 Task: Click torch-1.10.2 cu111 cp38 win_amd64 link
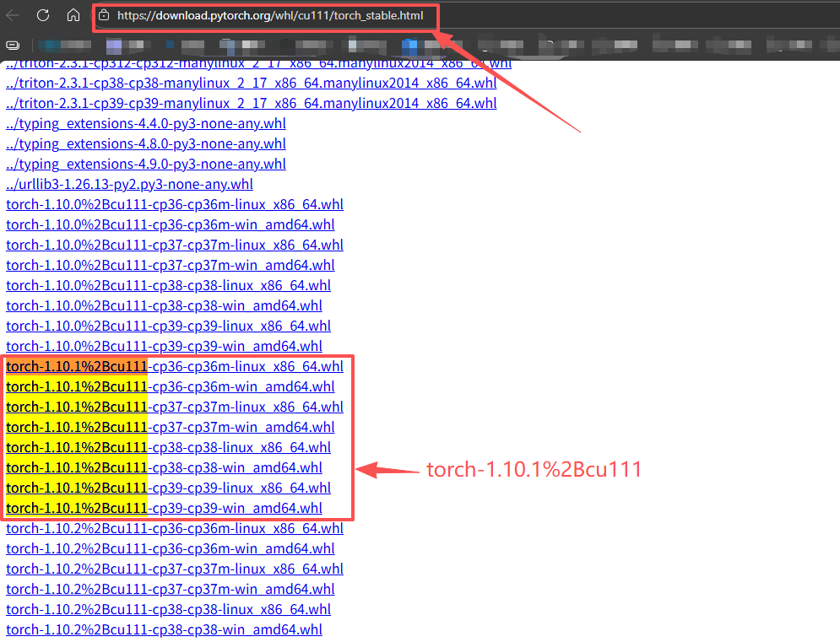point(164,629)
